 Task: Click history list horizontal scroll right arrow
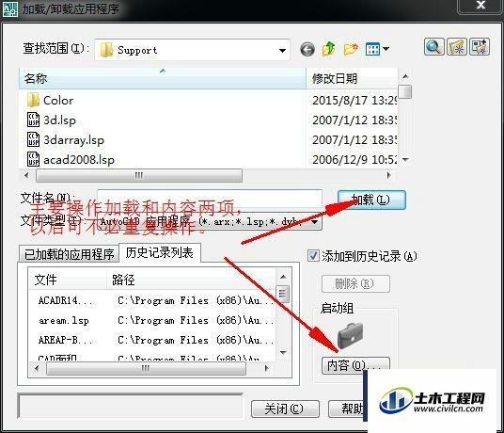[266, 368]
